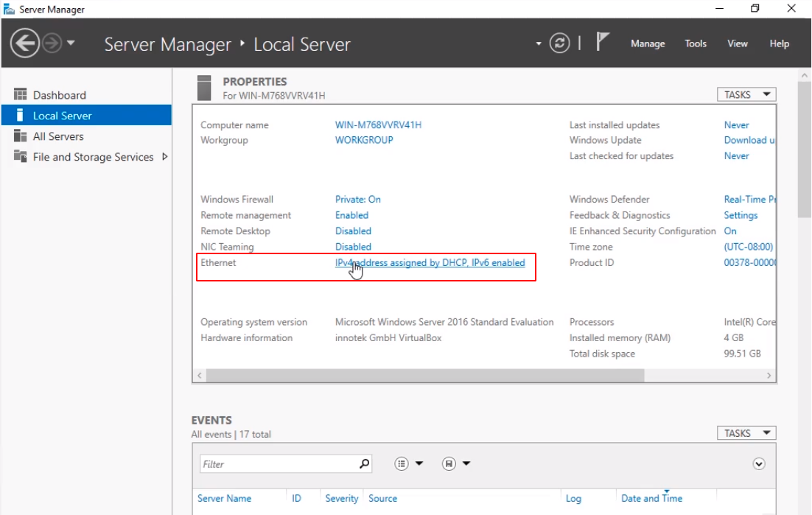Click the Server Manager title bar icon
This screenshot has height=515, width=812.
point(9,9)
